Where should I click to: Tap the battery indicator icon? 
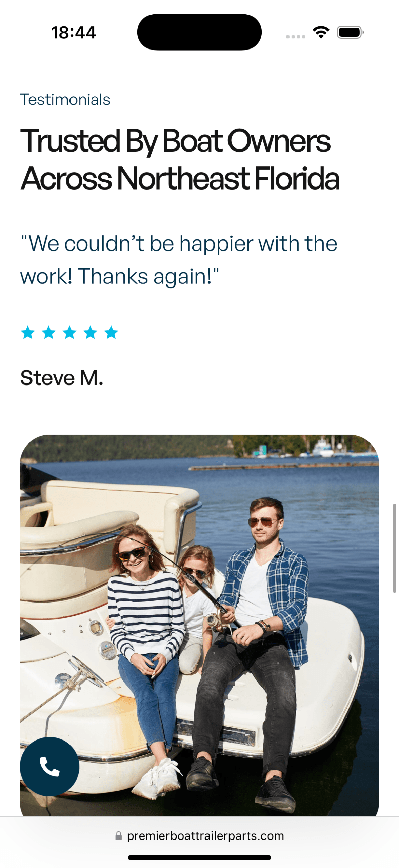pyautogui.click(x=350, y=32)
